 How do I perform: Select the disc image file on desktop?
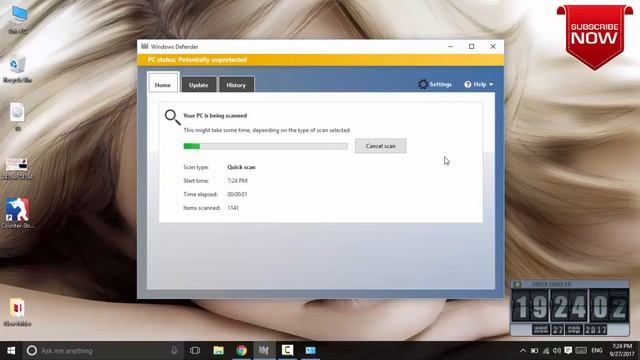[x=17, y=117]
